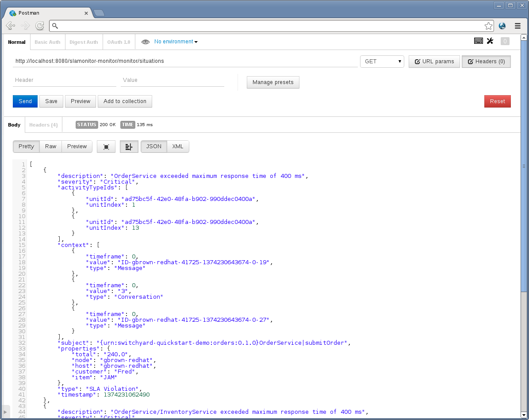Click the subject OrderService|submitOrder string
Viewport: 529px width, 420px height.
pos(222,343)
